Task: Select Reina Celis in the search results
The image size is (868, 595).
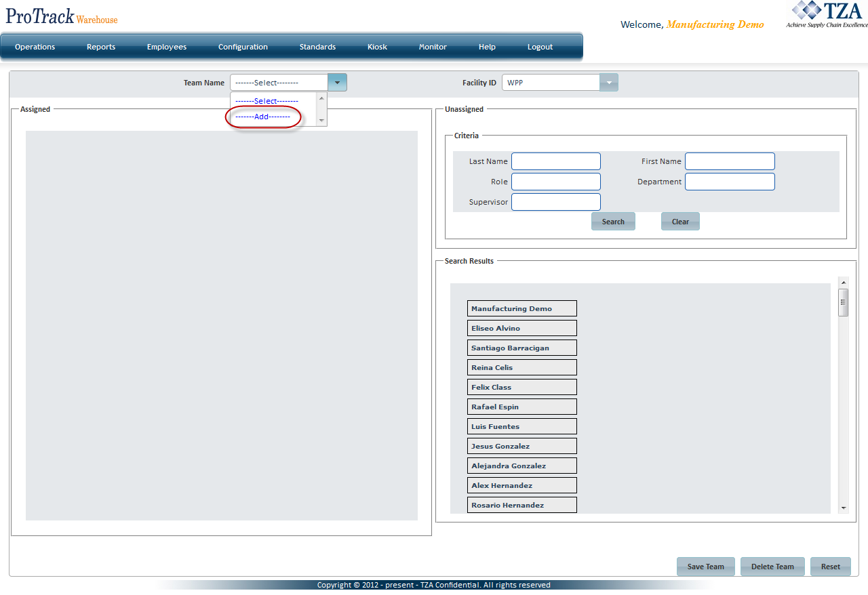Action: 522,367
